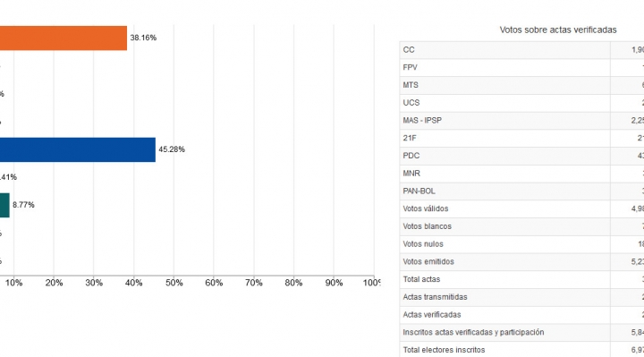Viewport: 644px width, 357px height.
Task: Select the UCS table row
Action: click(521, 103)
